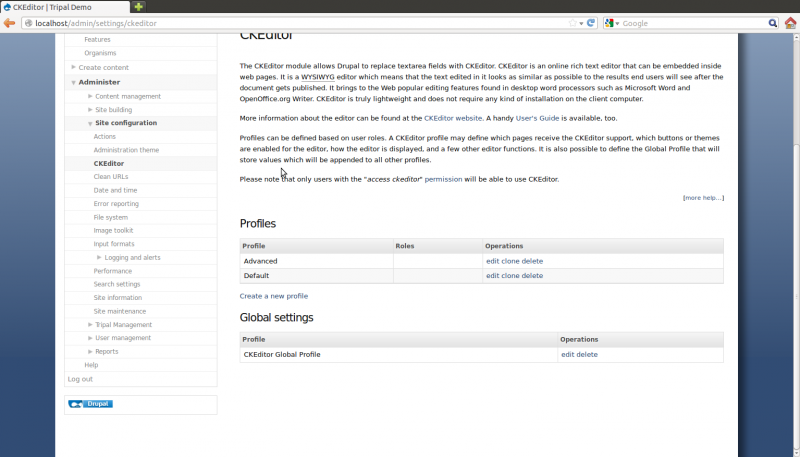Open Clean URLs settings
Viewport: 800px width, 457px height.
click(x=111, y=176)
